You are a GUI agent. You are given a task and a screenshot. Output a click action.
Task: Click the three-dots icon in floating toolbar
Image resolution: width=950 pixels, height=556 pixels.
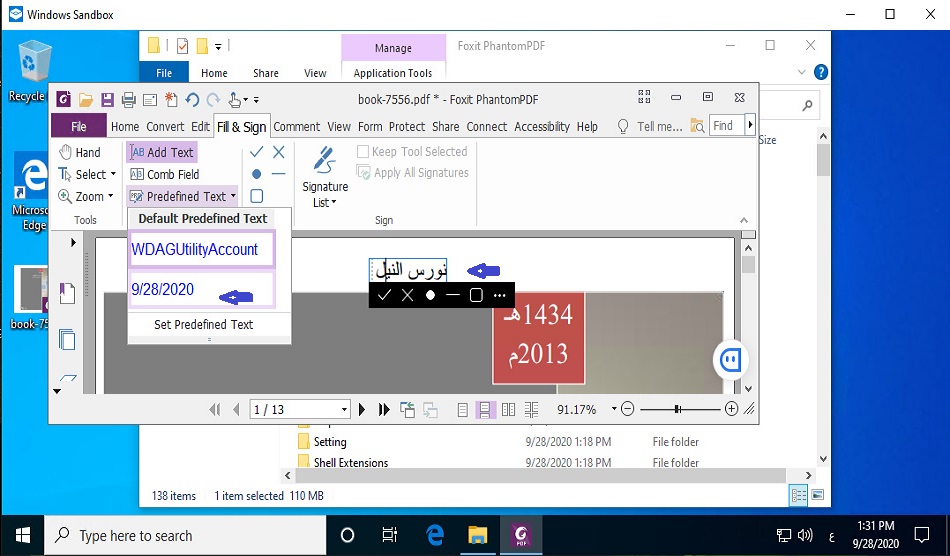tap(500, 295)
